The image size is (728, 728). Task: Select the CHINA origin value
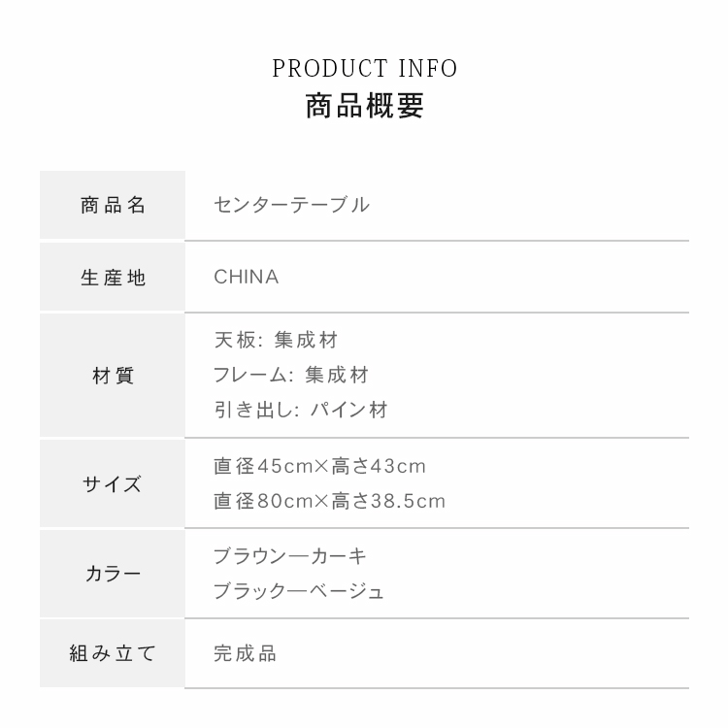(247, 278)
